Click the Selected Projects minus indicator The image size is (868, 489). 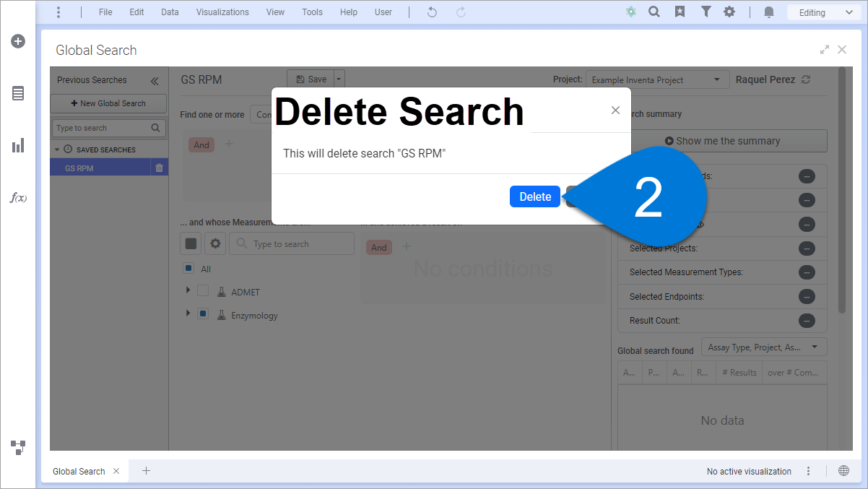click(807, 248)
